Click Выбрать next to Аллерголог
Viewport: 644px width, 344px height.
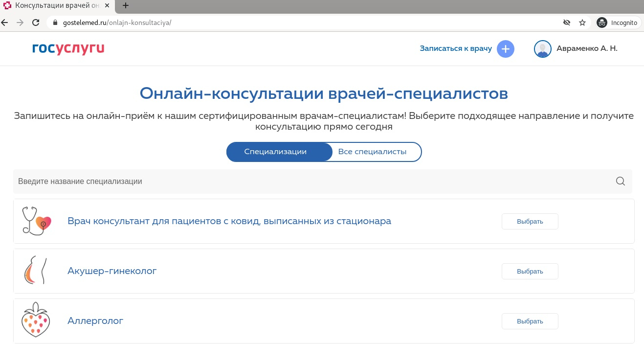[530, 321]
